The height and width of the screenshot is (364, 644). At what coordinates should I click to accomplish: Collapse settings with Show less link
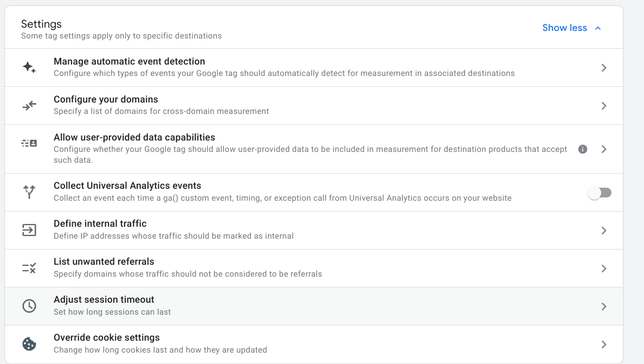[x=564, y=28]
